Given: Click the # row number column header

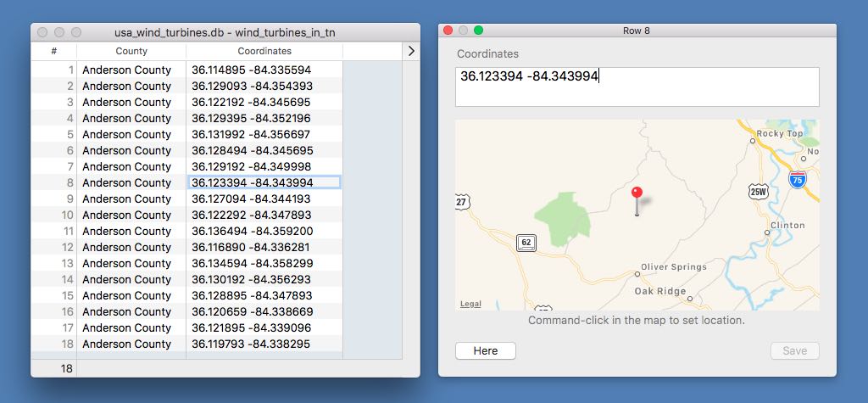Looking at the screenshot, I should click(54, 51).
